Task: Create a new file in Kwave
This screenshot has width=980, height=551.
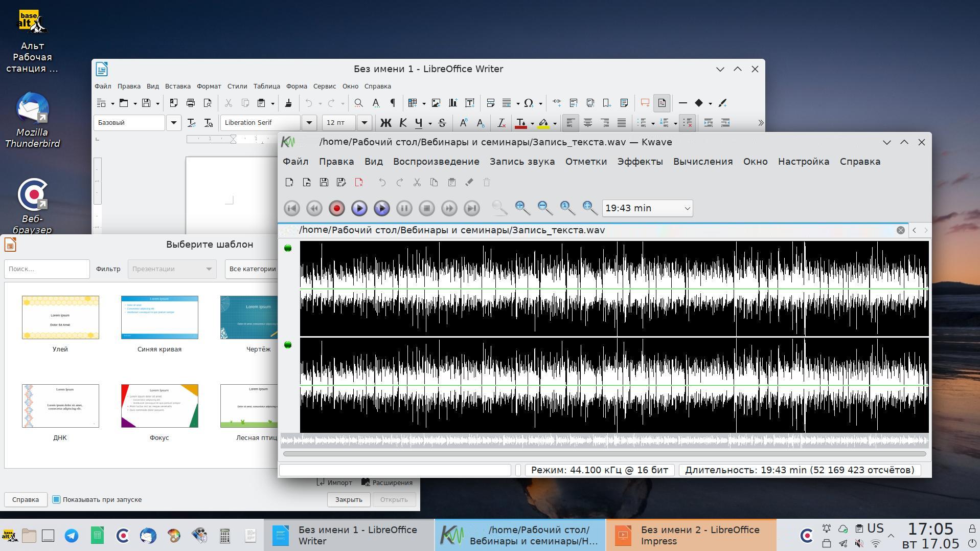Action: tap(289, 182)
